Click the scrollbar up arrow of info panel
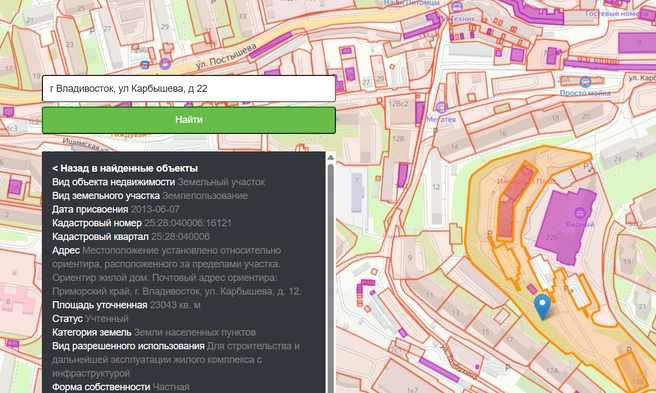The image size is (656, 393). (331, 157)
